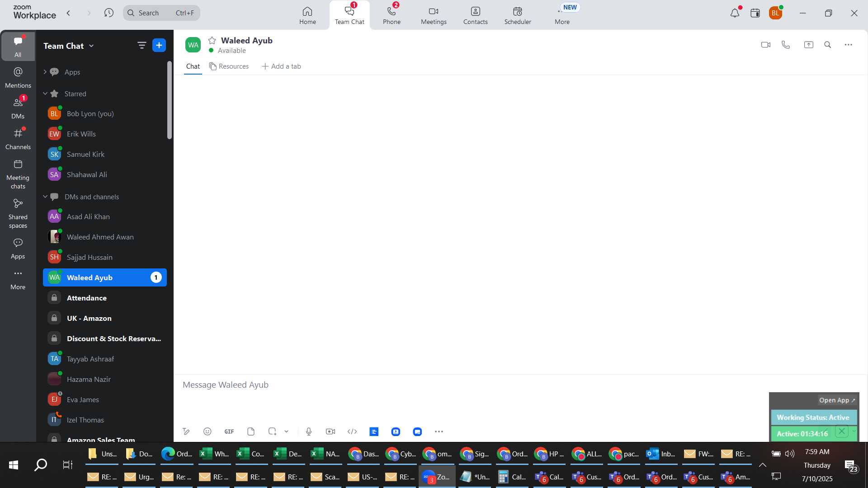
Task: Open the GIF picker
Action: tap(229, 432)
